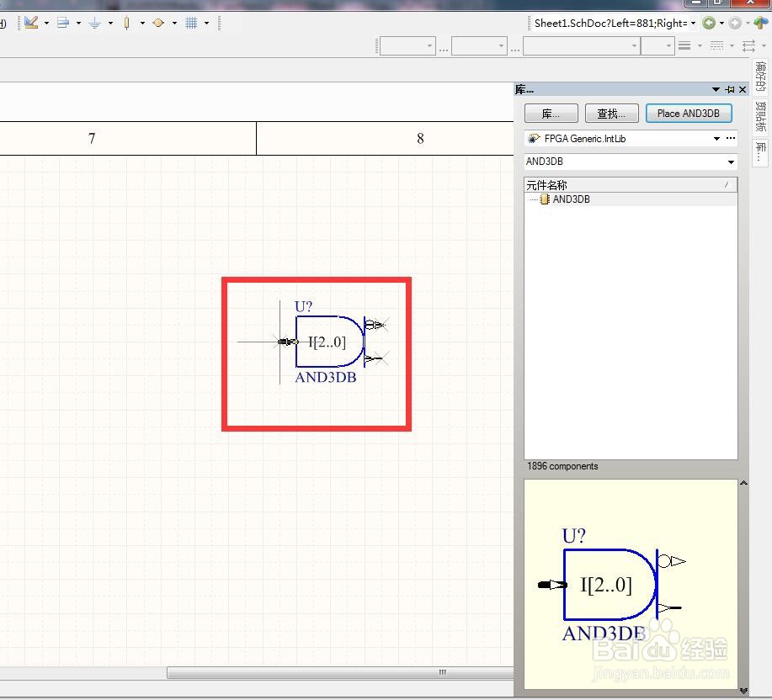
Task: Open the AND3DB filter dropdown arrow
Action: 731,162
